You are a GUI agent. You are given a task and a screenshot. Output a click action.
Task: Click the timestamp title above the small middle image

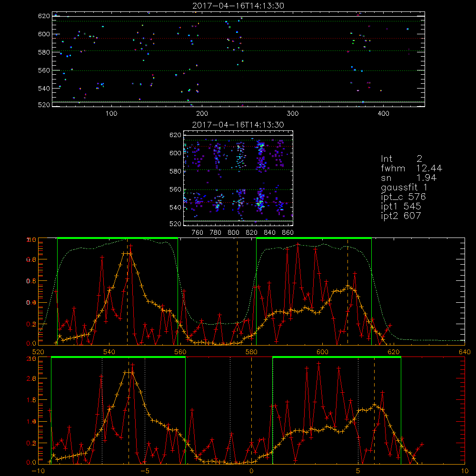pyautogui.click(x=238, y=125)
